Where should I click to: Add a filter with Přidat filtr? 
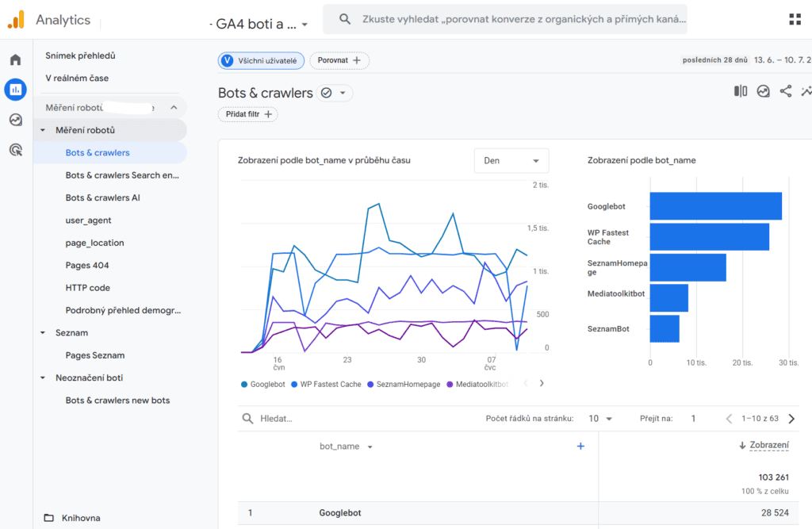click(x=246, y=114)
